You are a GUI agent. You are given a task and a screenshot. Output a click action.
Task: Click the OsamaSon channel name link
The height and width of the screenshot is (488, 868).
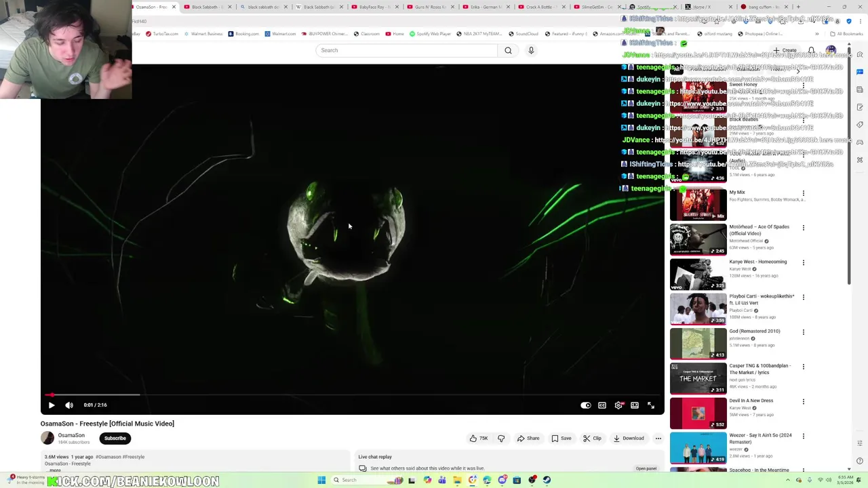tap(71, 435)
